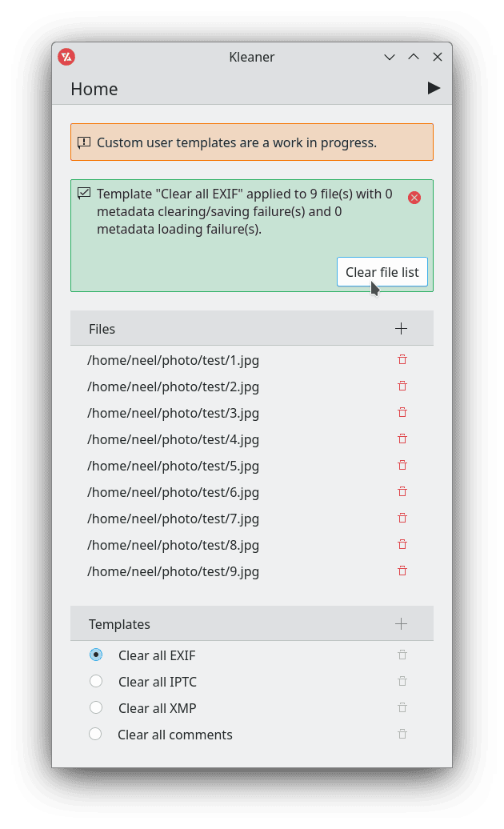Add a new template with plus icon
The image size is (504, 829).
click(x=401, y=624)
